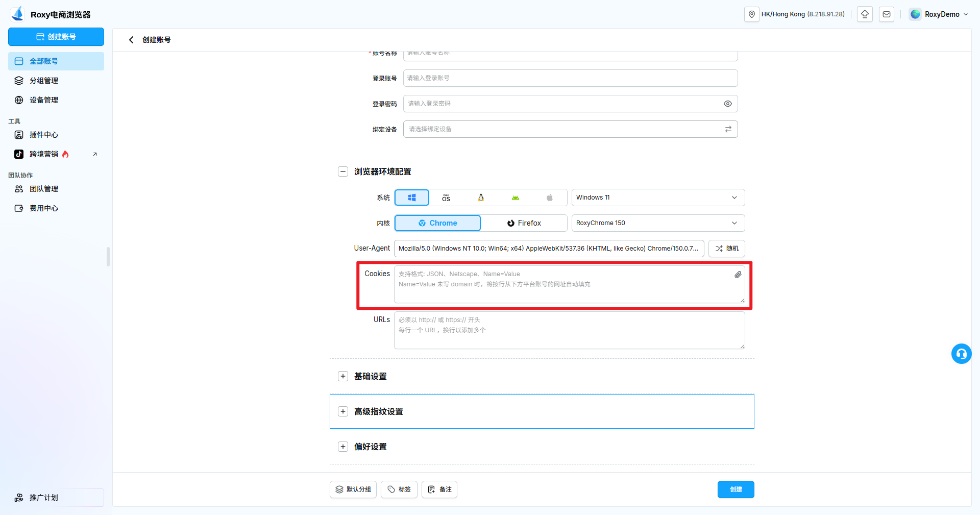
Task: Expand the 基础设置 section
Action: click(343, 376)
